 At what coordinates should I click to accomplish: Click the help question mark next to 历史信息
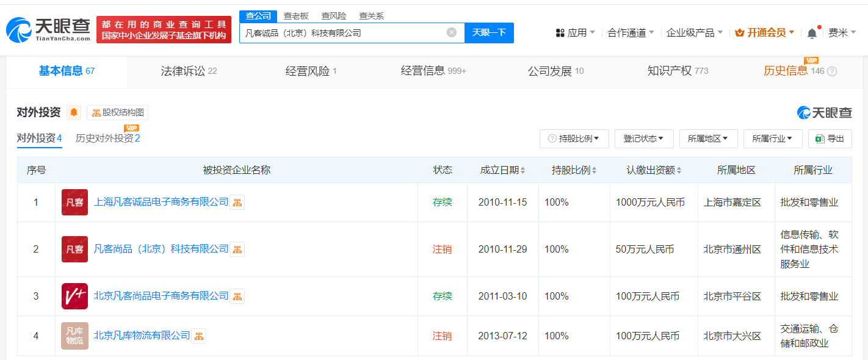(832, 71)
